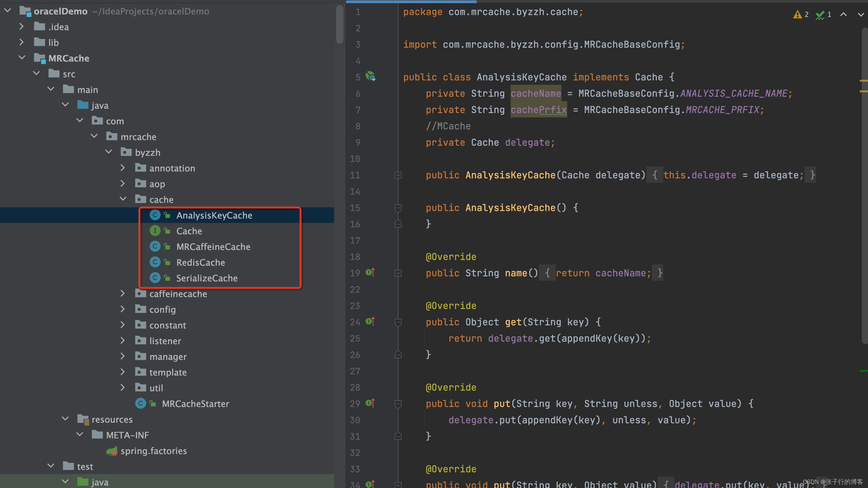The height and width of the screenshot is (488, 868).
Task: Toggle collapse for aop package
Action: (x=121, y=183)
